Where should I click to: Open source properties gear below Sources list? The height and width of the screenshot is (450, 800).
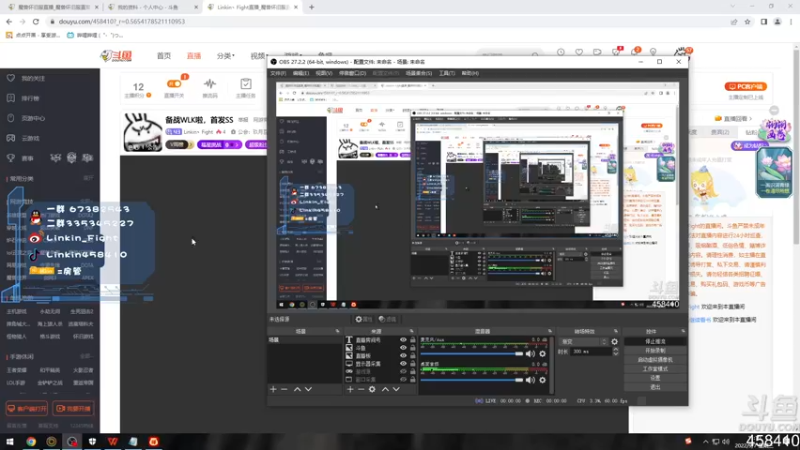point(372,389)
